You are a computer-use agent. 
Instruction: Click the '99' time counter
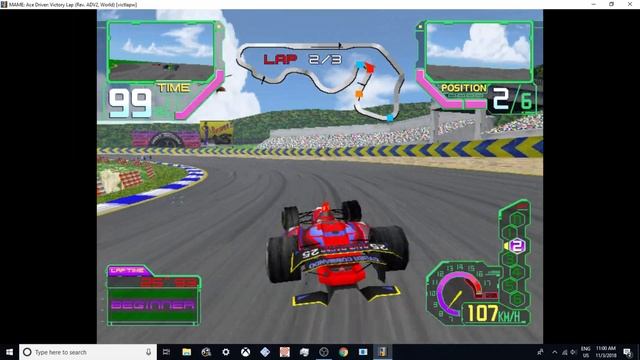click(130, 104)
